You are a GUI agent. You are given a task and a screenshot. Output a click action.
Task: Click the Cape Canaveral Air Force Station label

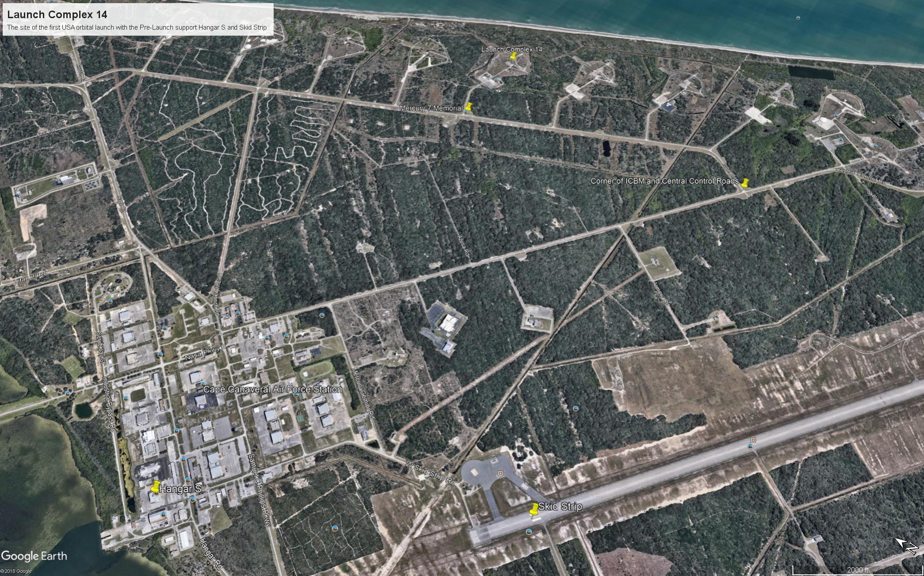(x=272, y=389)
